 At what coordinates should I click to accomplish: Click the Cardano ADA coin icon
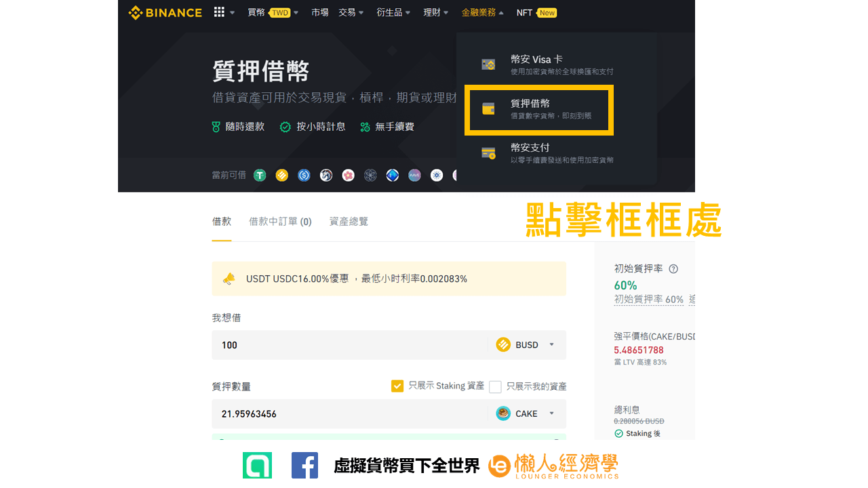click(437, 176)
